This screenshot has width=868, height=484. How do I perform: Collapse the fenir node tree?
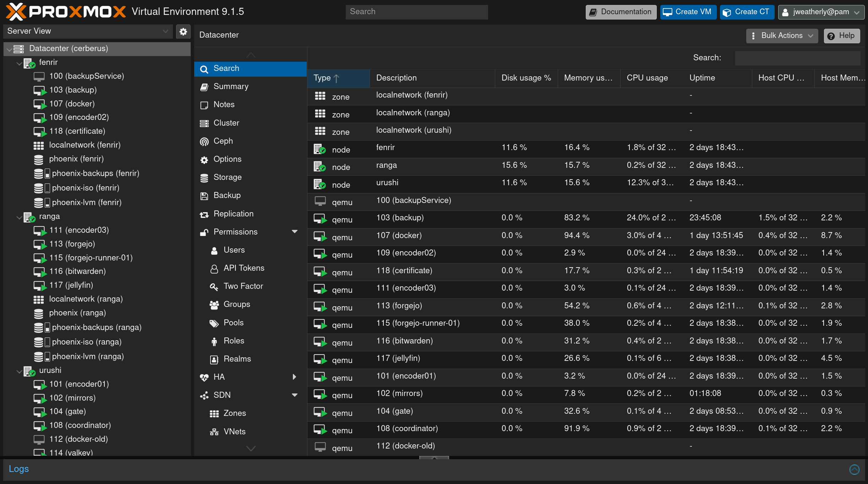point(20,63)
